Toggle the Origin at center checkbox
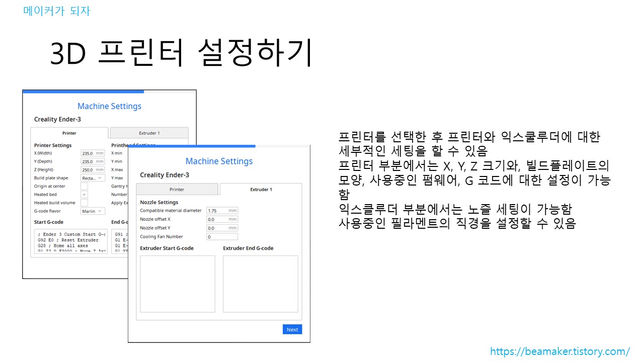644x362 pixels. click(85, 186)
